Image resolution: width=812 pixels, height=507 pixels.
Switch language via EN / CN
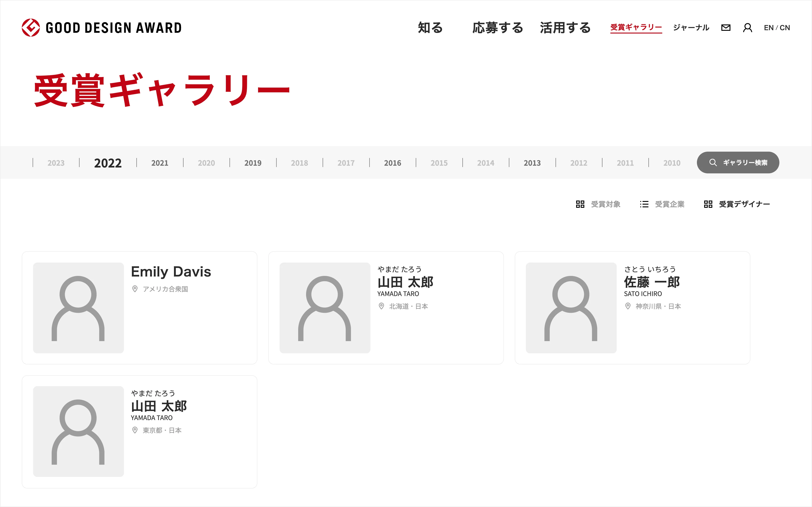point(777,27)
